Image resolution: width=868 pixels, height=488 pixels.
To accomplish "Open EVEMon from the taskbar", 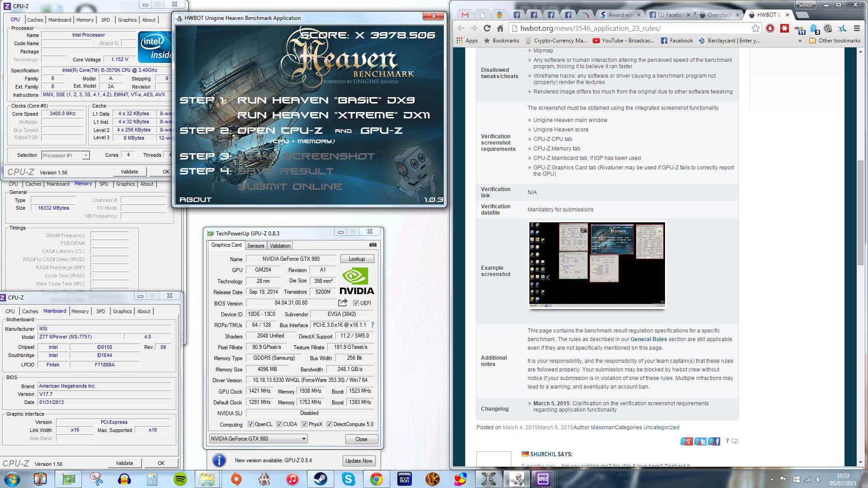I will 404,479.
